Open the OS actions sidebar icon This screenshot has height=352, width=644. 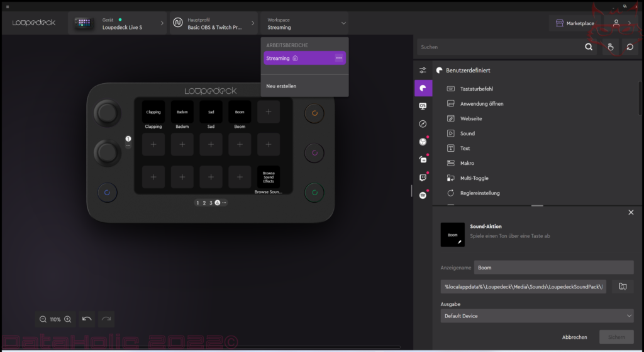pyautogui.click(x=423, y=106)
